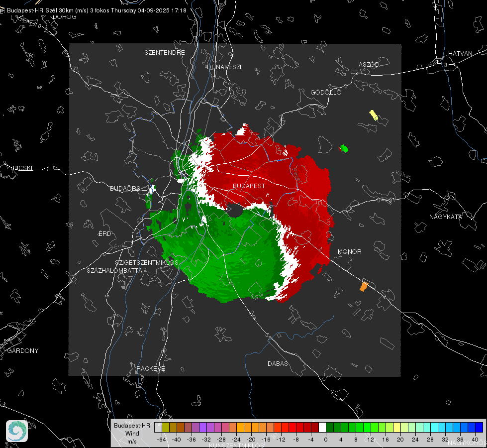Click the GÁRDONY label
Image resolution: width=487 pixels, height=448 pixels.
(x=23, y=351)
